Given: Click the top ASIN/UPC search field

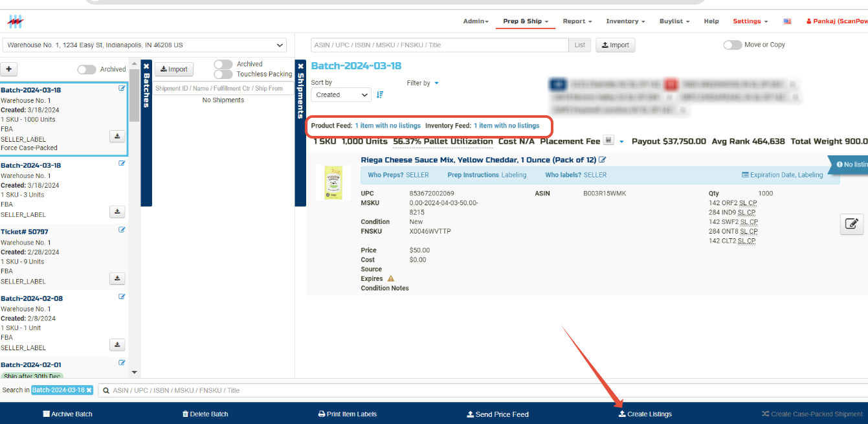Looking at the screenshot, I should (x=440, y=45).
